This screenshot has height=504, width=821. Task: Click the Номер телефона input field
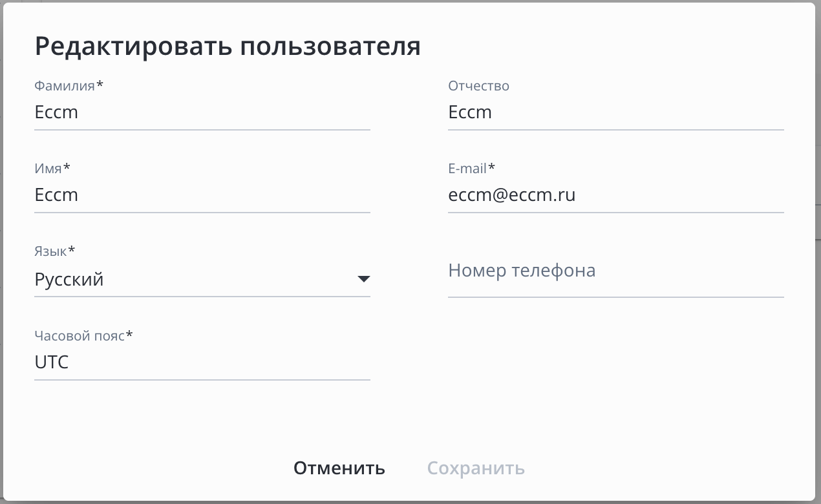tap(615, 271)
